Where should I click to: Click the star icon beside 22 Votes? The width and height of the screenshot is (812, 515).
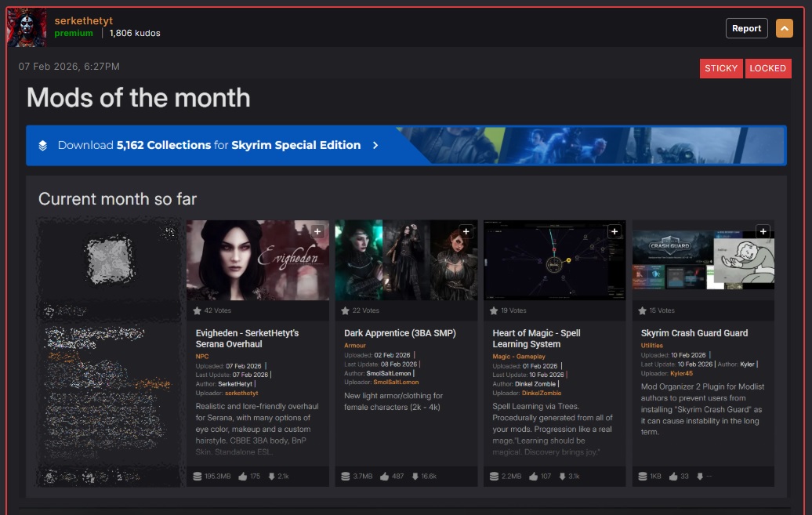346,311
